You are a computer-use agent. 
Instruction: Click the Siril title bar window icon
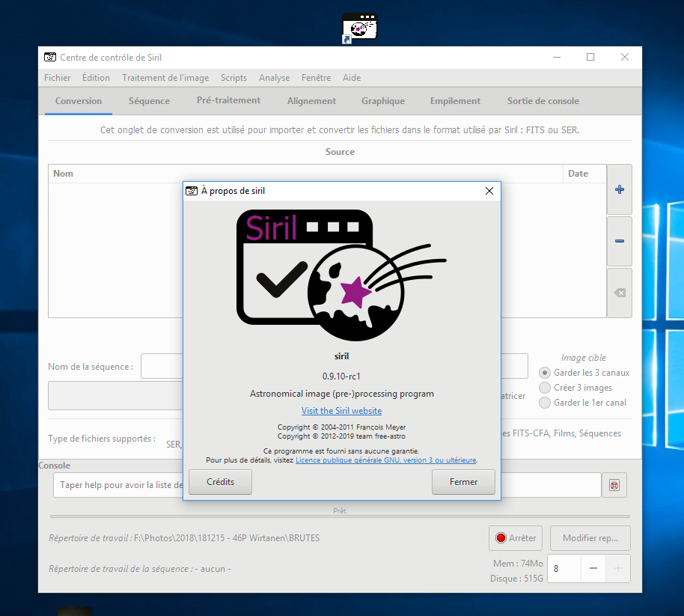point(50,57)
